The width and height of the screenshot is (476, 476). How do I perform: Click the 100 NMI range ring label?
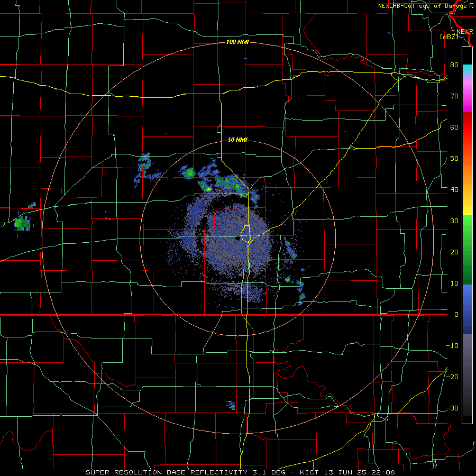tap(237, 42)
